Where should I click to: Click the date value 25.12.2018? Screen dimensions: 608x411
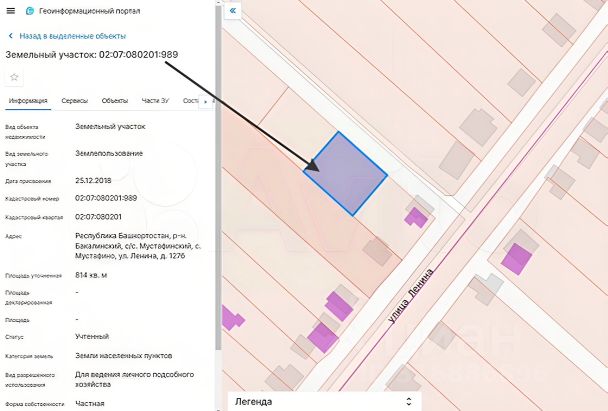(x=93, y=180)
